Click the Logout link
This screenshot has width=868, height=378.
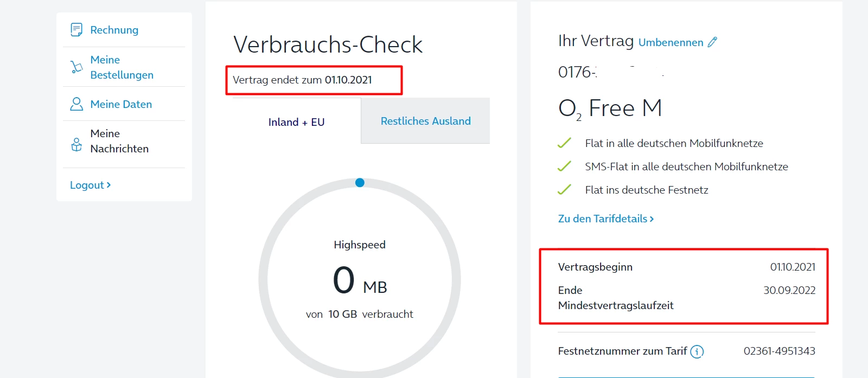[87, 185]
